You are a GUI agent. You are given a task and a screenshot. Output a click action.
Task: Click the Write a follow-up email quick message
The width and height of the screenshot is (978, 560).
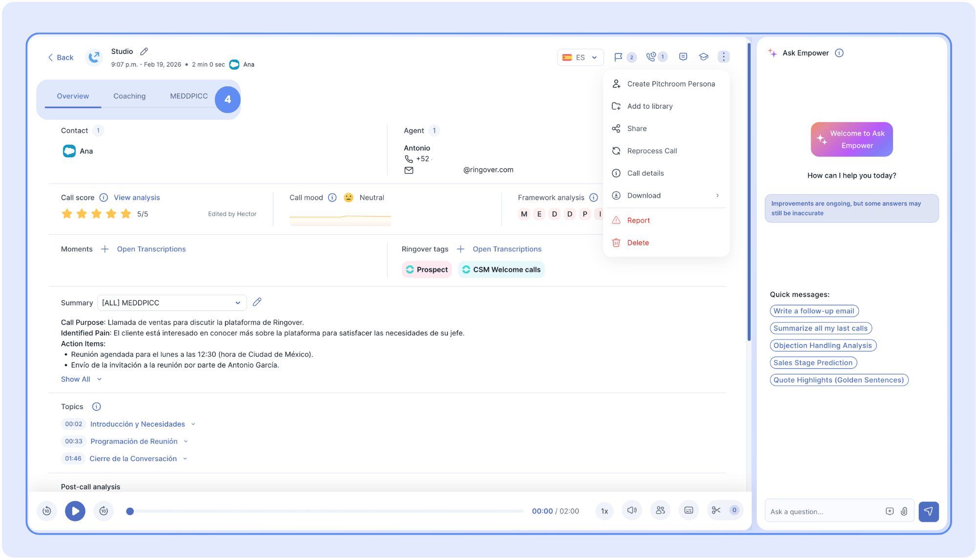coord(813,311)
